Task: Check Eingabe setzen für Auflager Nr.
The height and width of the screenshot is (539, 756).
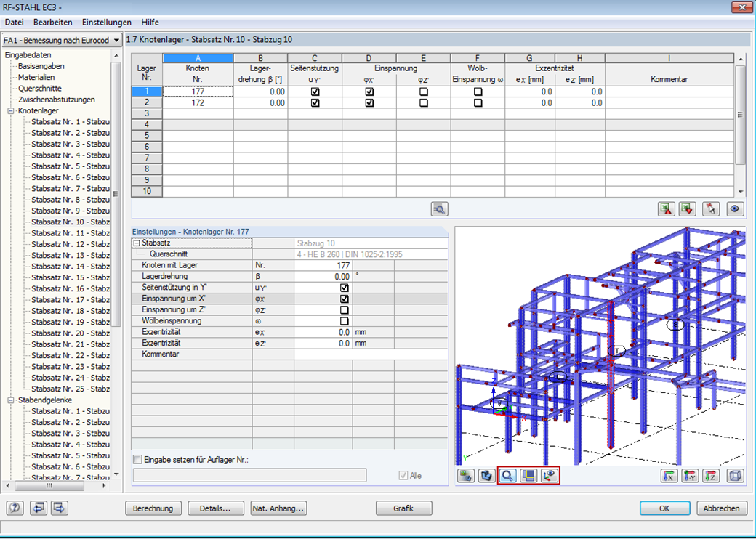Action: click(x=138, y=460)
